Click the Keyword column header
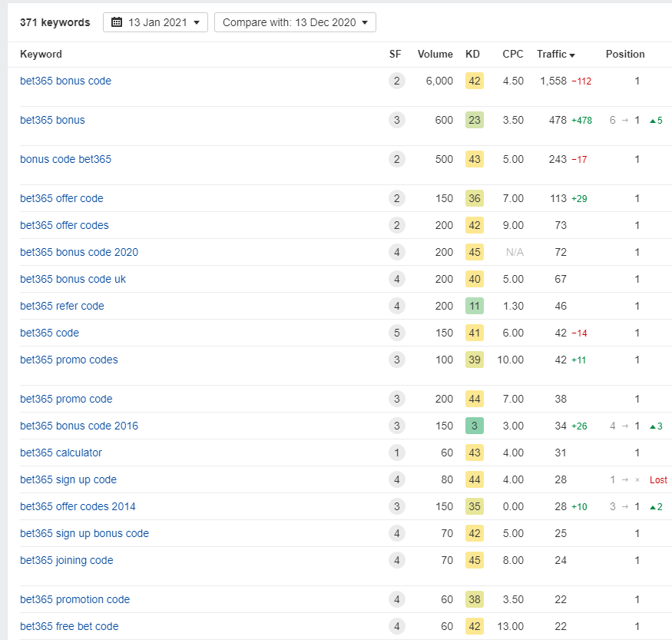 click(41, 55)
